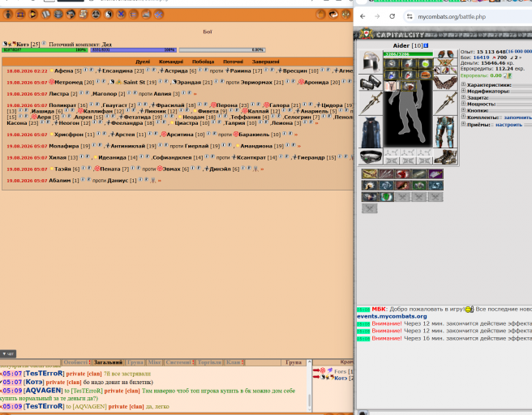
Task: Select the blue plate leggings slot
Action: (x=445, y=131)
